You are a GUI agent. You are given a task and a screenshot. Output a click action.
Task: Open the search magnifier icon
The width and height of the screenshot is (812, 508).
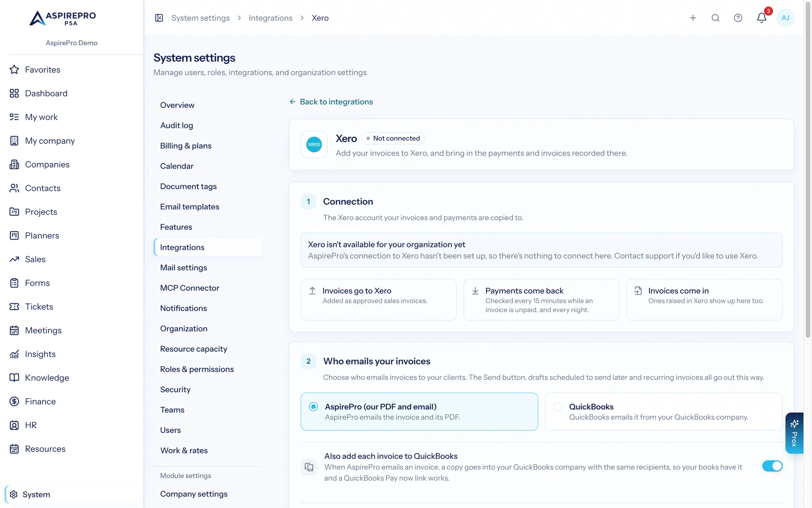[x=715, y=18]
